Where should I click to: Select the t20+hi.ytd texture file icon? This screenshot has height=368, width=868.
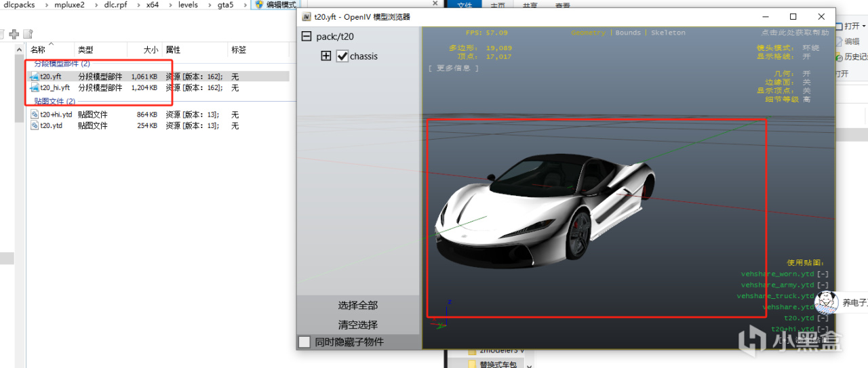point(34,115)
